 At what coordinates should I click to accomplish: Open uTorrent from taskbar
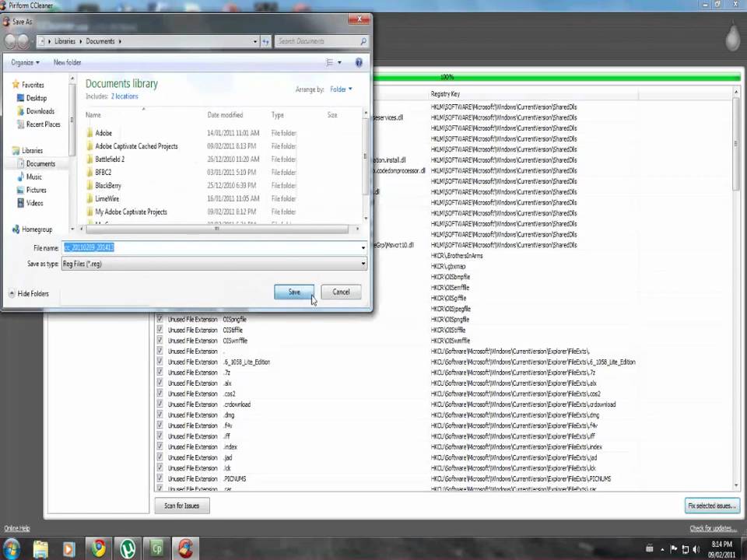[x=128, y=548]
